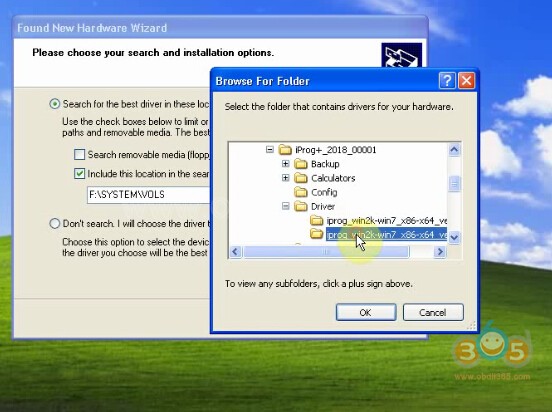
Task: Click the F:\SYSTEM\VOLS location path field
Action: click(149, 195)
